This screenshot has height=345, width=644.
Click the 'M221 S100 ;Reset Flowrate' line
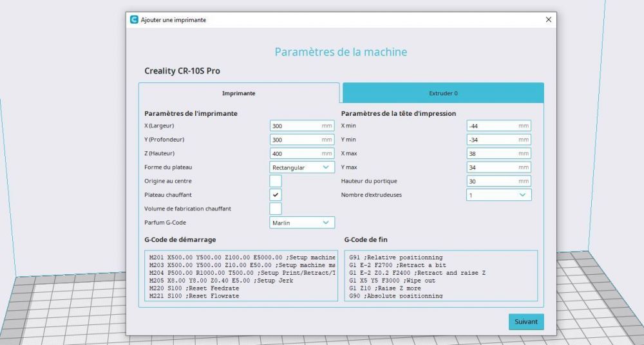point(194,295)
